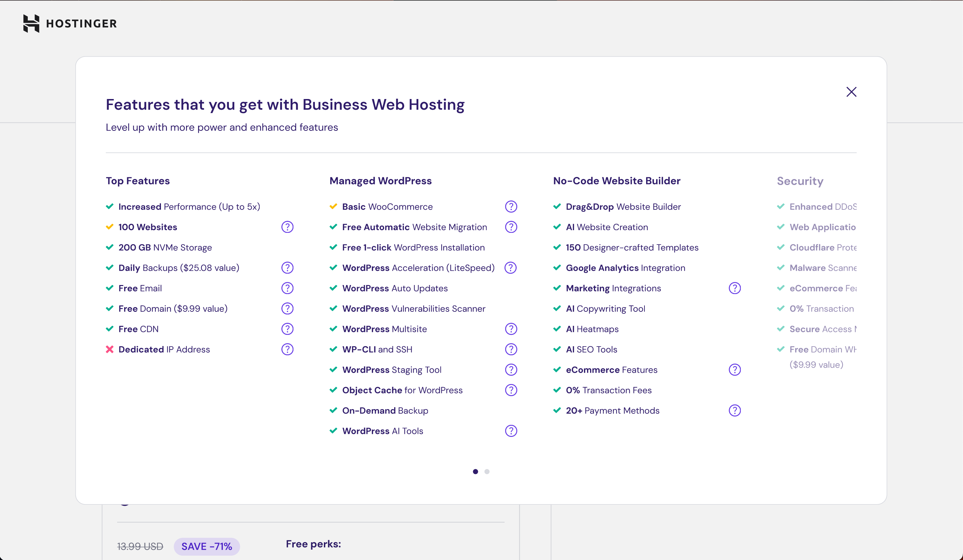Click the Hostinger logo
The image size is (963, 560).
coord(70,24)
